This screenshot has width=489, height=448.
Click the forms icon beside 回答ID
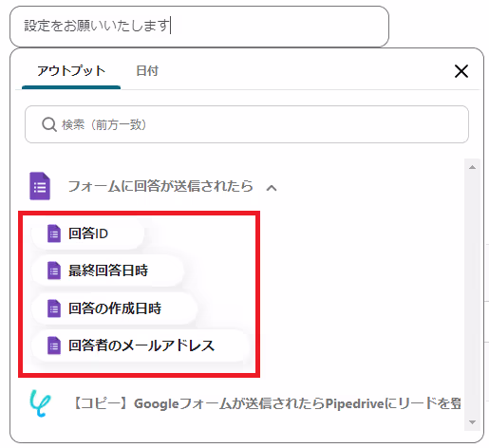point(54,233)
